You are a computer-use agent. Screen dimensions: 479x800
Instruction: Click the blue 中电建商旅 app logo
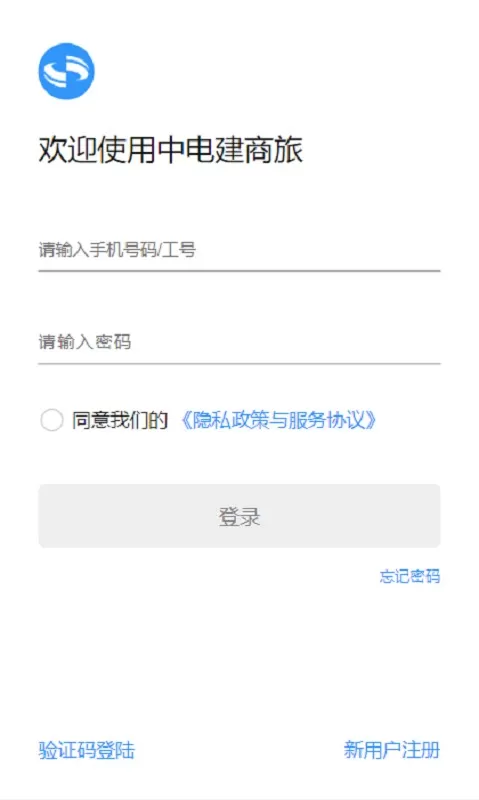click(x=66, y=71)
